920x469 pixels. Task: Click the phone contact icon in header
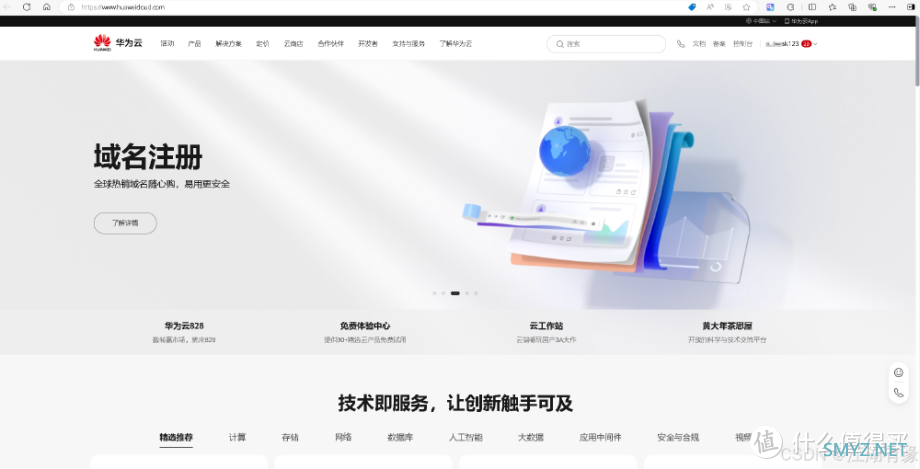681,44
